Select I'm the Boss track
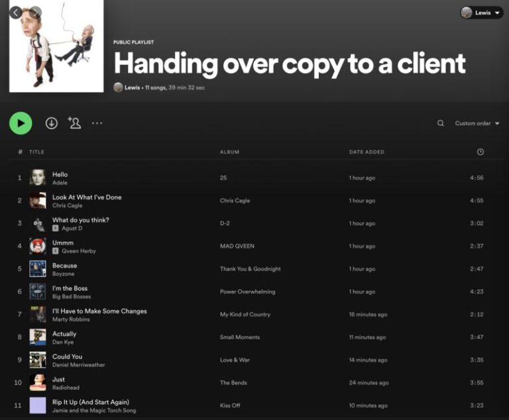 click(x=70, y=288)
